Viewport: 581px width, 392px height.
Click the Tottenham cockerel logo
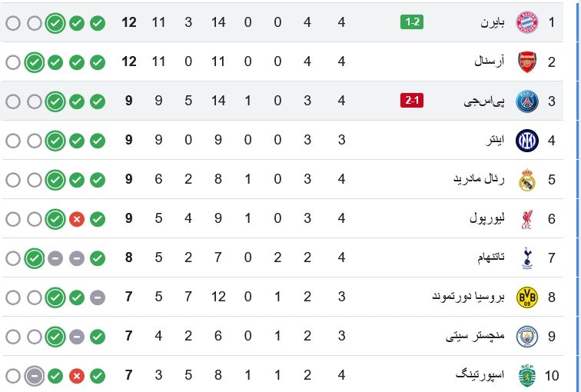(527, 258)
